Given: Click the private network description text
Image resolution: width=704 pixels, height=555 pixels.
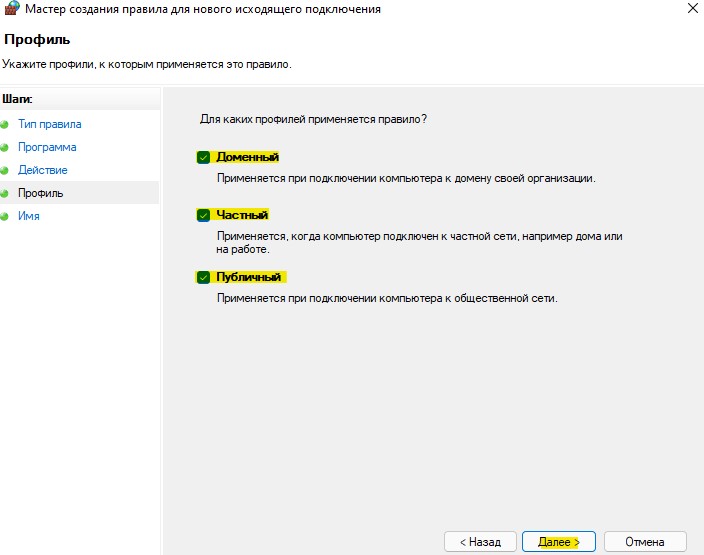Looking at the screenshot, I should click(419, 242).
